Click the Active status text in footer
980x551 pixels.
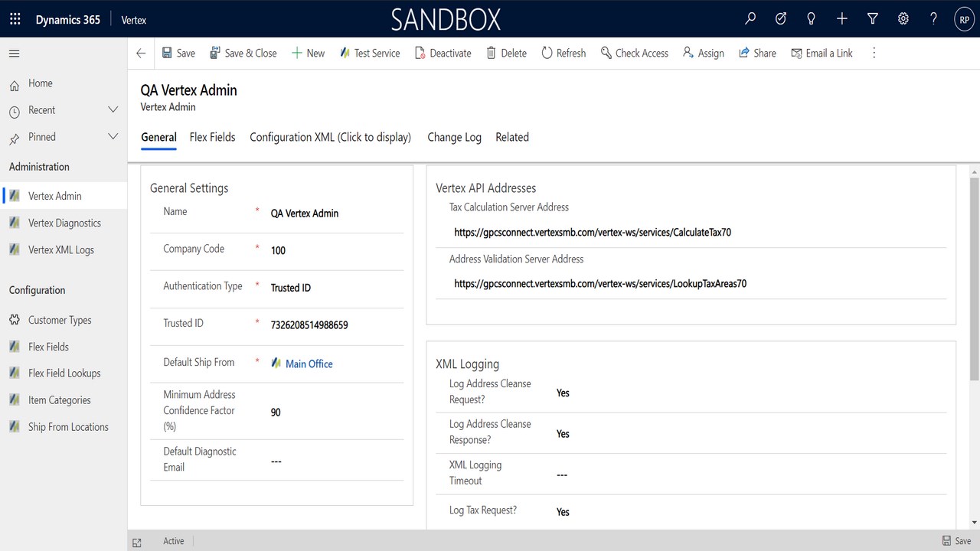174,541
